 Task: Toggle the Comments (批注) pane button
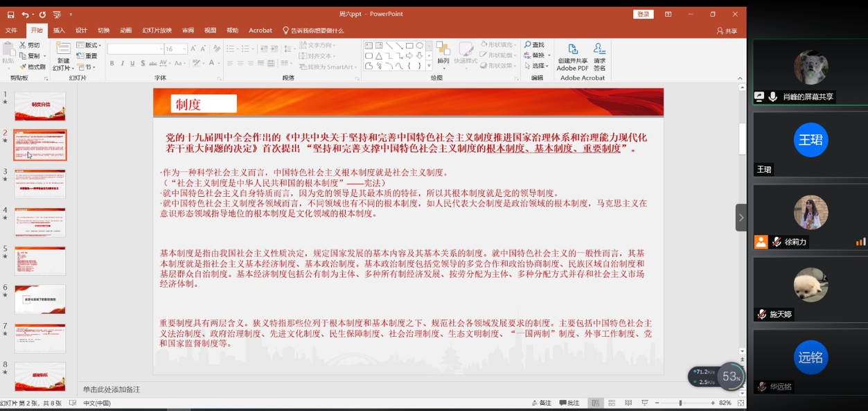click(x=569, y=403)
